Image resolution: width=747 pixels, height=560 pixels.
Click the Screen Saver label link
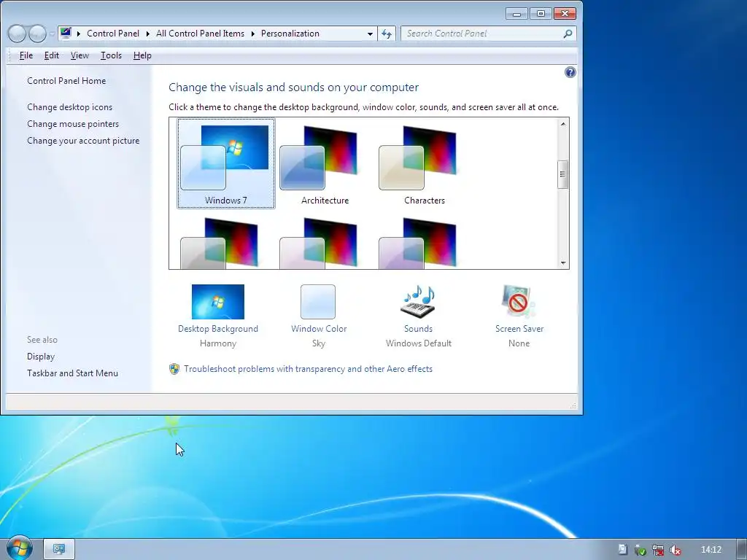(x=519, y=329)
